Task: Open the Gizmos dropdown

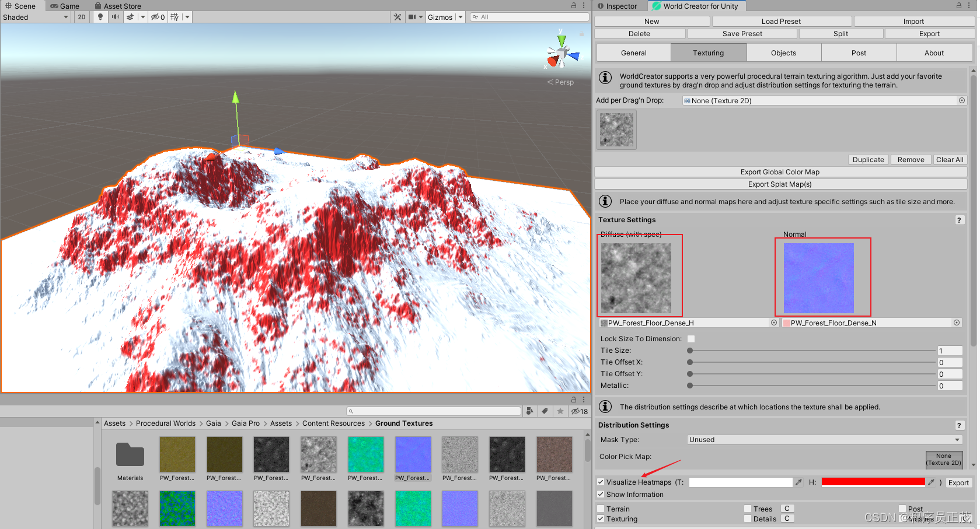Action: tap(445, 17)
